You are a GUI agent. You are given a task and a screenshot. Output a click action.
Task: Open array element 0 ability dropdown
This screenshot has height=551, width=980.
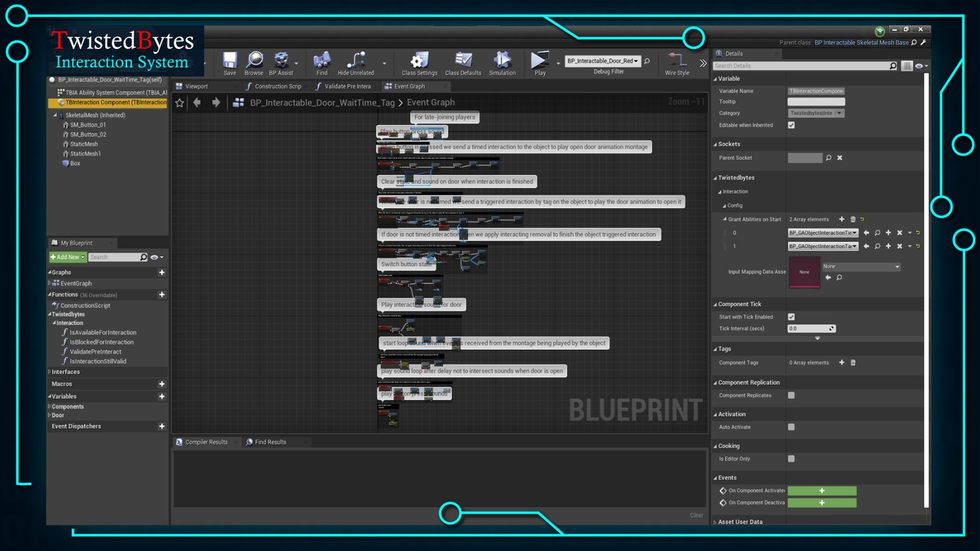point(823,233)
